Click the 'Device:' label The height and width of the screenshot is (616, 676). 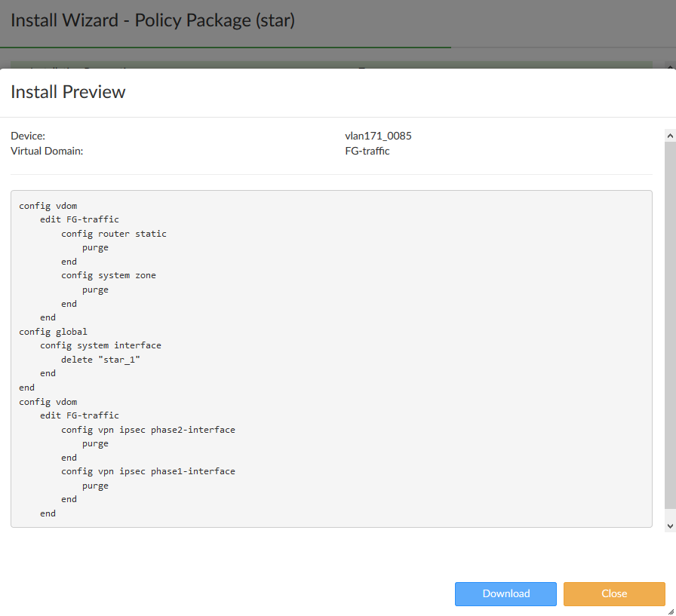(x=28, y=136)
